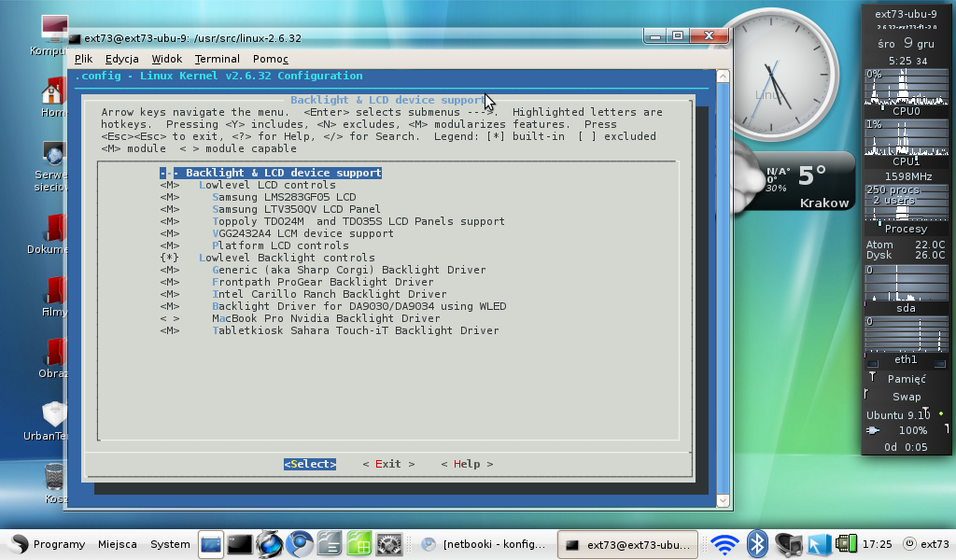Open the Miejsca panel menu
Screen dimensions: 956x560
pos(117,544)
